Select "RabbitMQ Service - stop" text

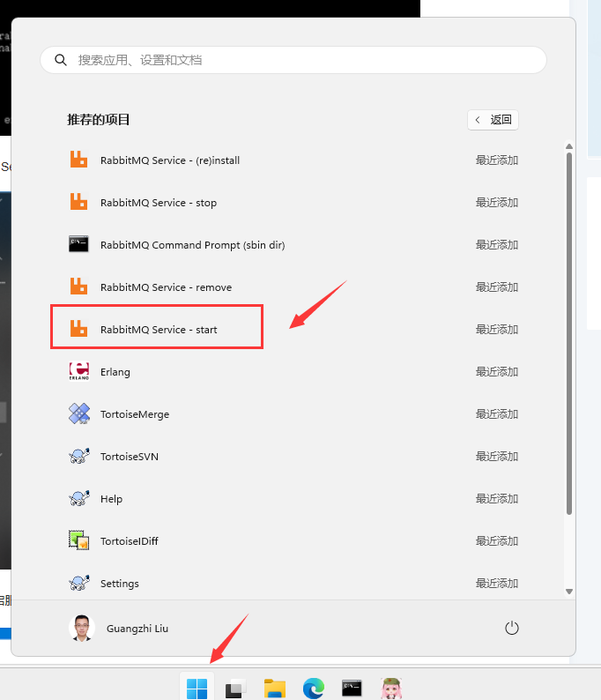click(159, 203)
